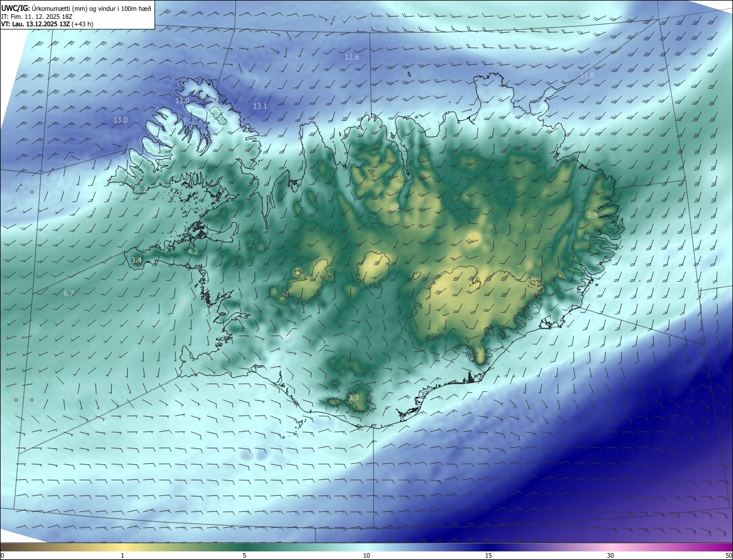Click the colorbar tick label 0
Viewport: 733px width, 560px height.
(2, 555)
